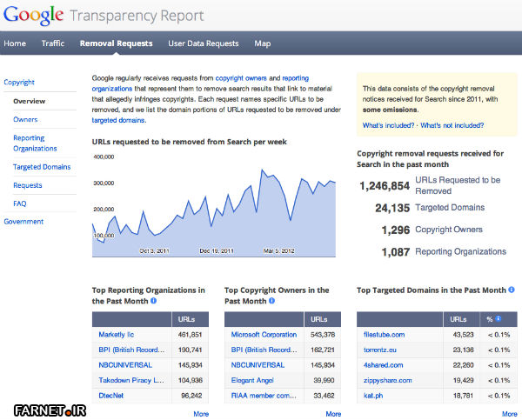Screen dimensions: 522x420
Task: Open NBCUNIVERSAL link in Reporting Organizations table
Action: pos(125,365)
